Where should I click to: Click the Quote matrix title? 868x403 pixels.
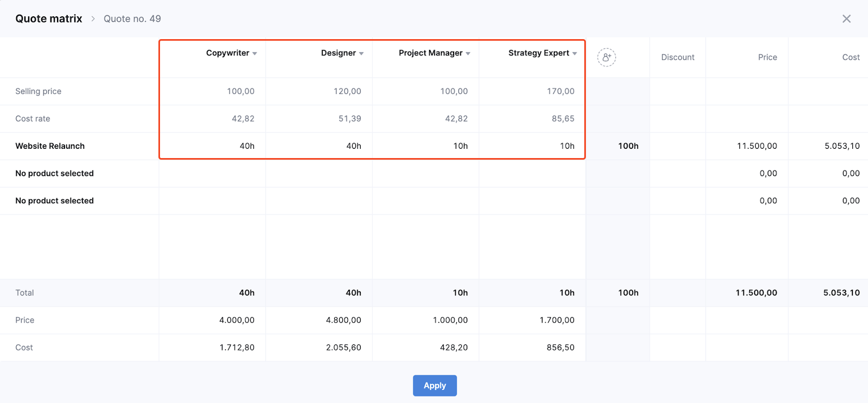(x=49, y=18)
